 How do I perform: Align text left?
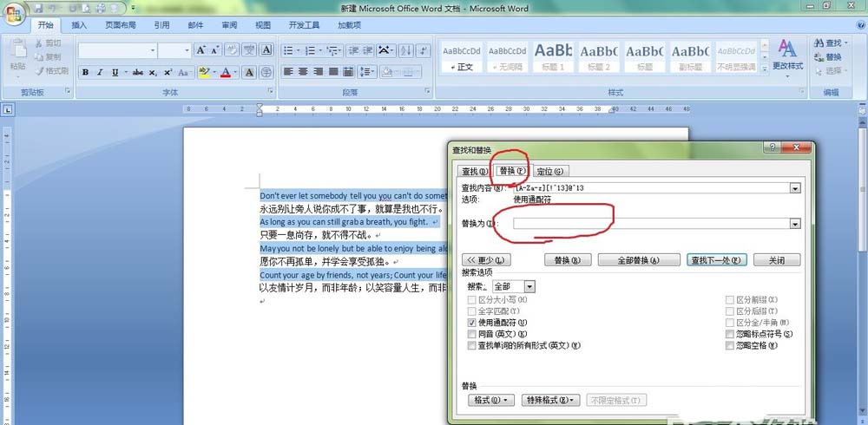click(x=288, y=72)
